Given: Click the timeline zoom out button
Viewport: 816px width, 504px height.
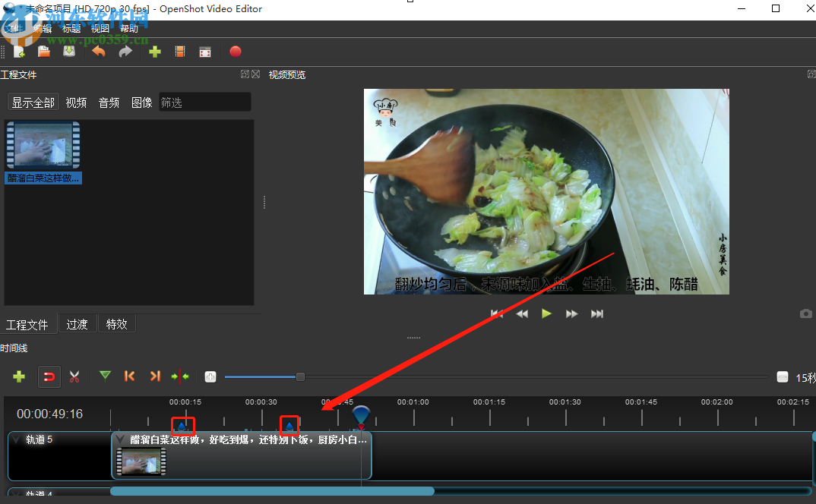Looking at the screenshot, I should coord(782,376).
